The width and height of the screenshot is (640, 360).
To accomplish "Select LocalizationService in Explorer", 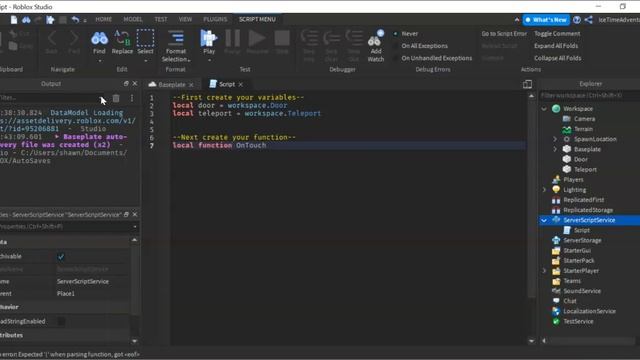I will [589, 311].
